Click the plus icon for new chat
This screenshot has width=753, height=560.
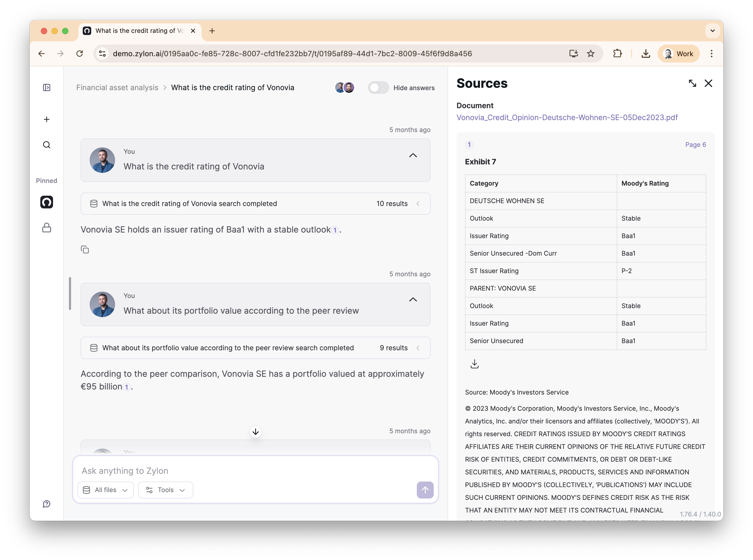pos(47,119)
